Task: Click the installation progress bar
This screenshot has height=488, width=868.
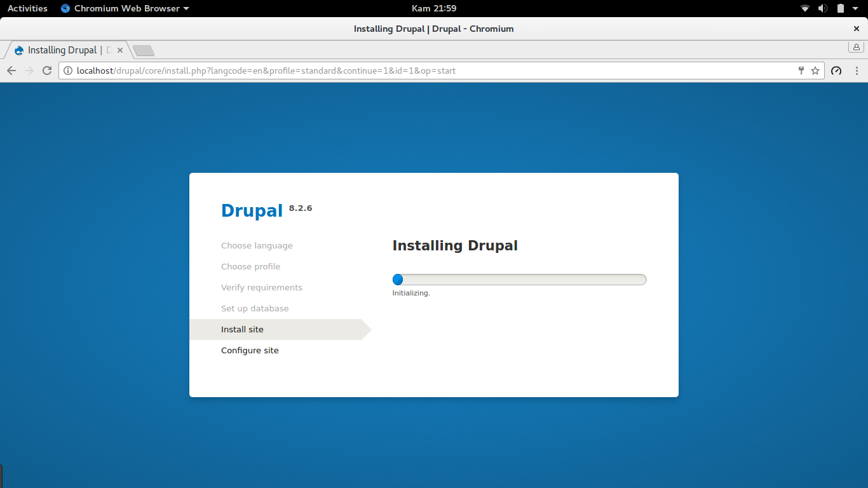Action: 519,280
